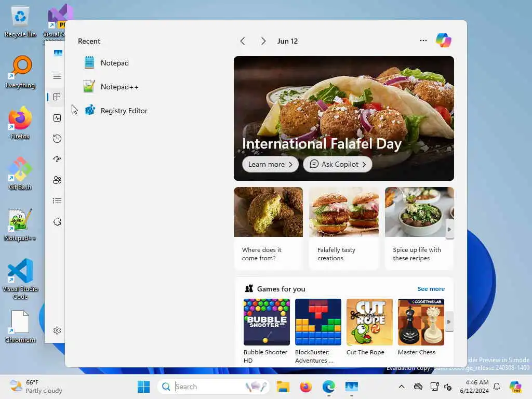Click the Jun 12 date label
Screen dimensions: 532x399
coord(287,41)
